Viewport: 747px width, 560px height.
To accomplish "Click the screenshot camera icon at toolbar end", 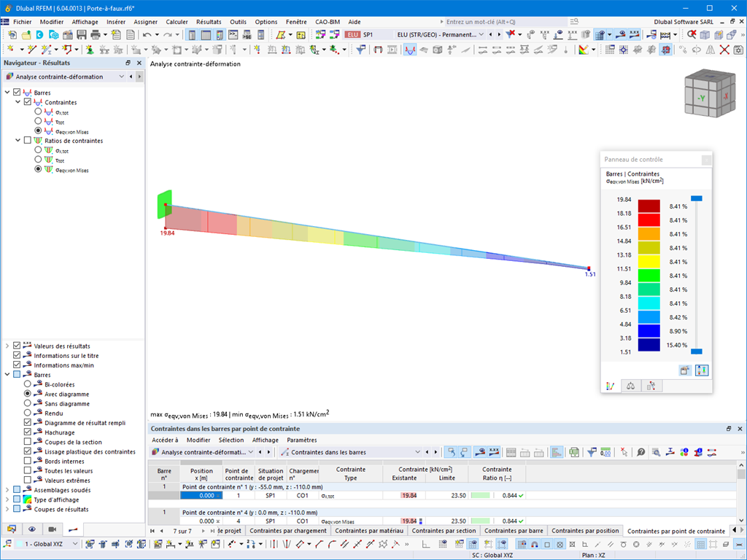I will click(738, 50).
